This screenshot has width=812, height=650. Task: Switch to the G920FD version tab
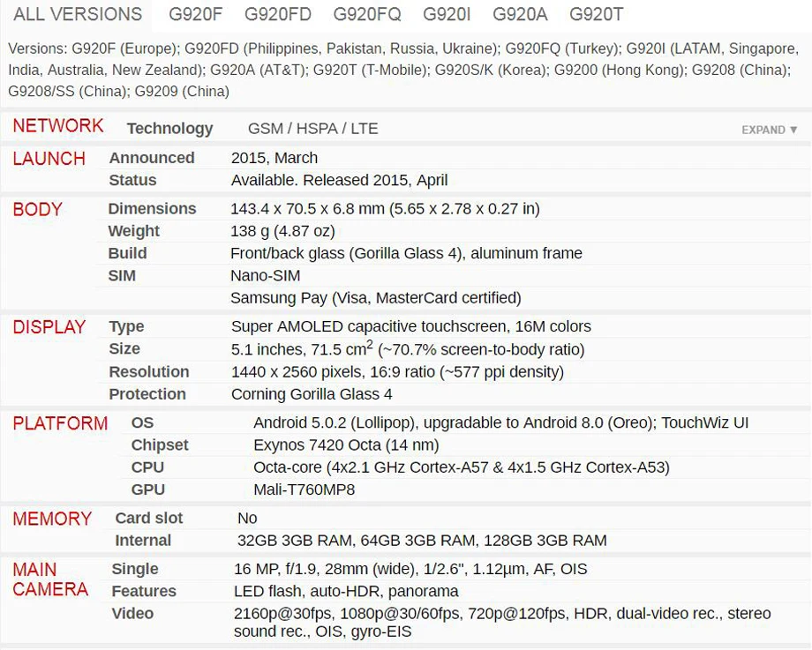[x=277, y=14]
